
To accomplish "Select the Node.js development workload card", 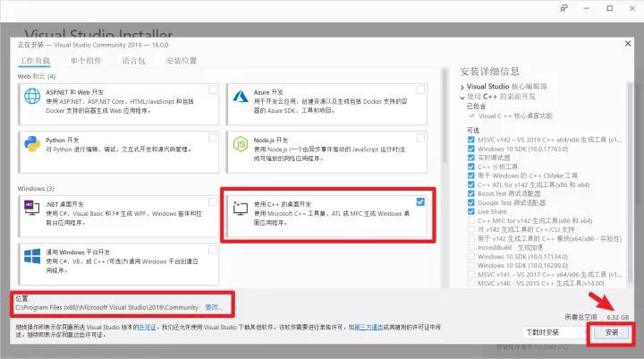I will (326, 152).
